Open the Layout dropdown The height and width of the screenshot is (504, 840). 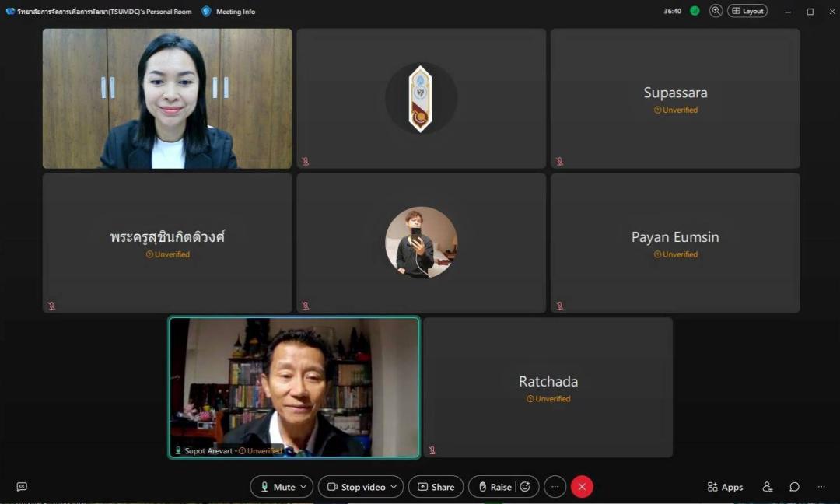747,11
